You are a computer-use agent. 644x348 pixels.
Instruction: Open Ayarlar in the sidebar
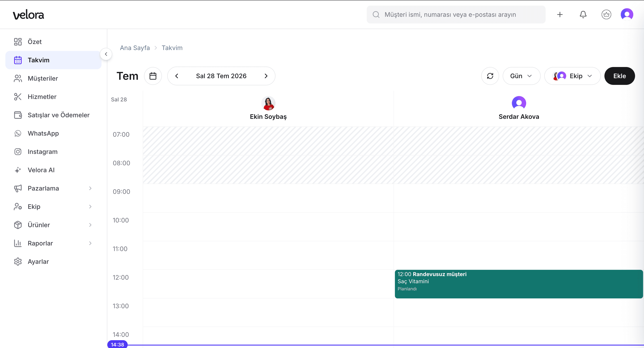tap(53, 261)
